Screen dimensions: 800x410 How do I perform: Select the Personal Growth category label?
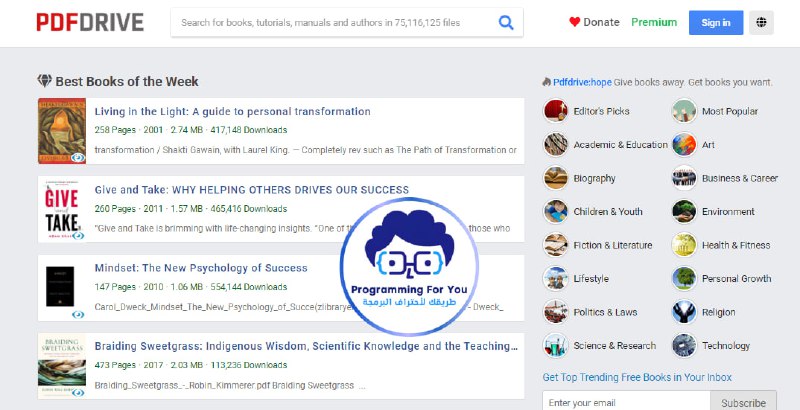pos(737,279)
